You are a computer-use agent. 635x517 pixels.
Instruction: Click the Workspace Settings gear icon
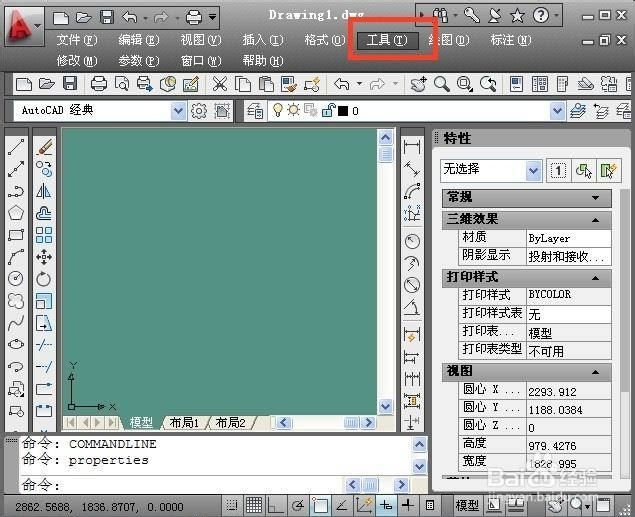coord(199,111)
